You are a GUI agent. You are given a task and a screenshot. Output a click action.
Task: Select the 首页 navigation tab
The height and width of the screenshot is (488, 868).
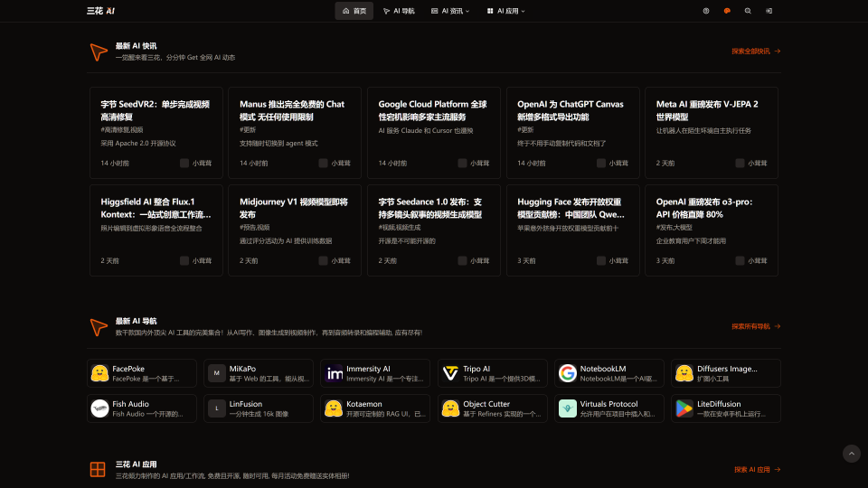point(354,11)
